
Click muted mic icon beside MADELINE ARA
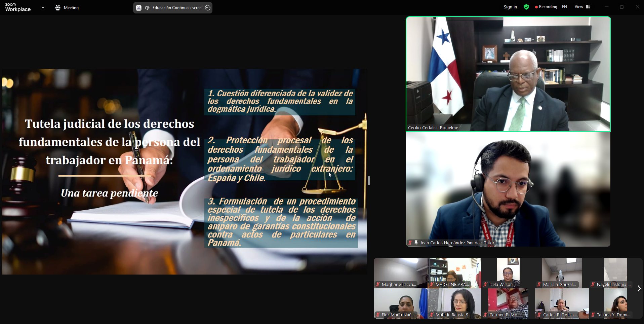(432, 285)
